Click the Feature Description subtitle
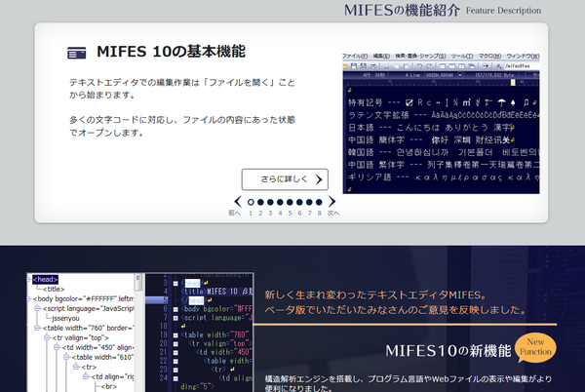The image size is (585, 392). [503, 11]
